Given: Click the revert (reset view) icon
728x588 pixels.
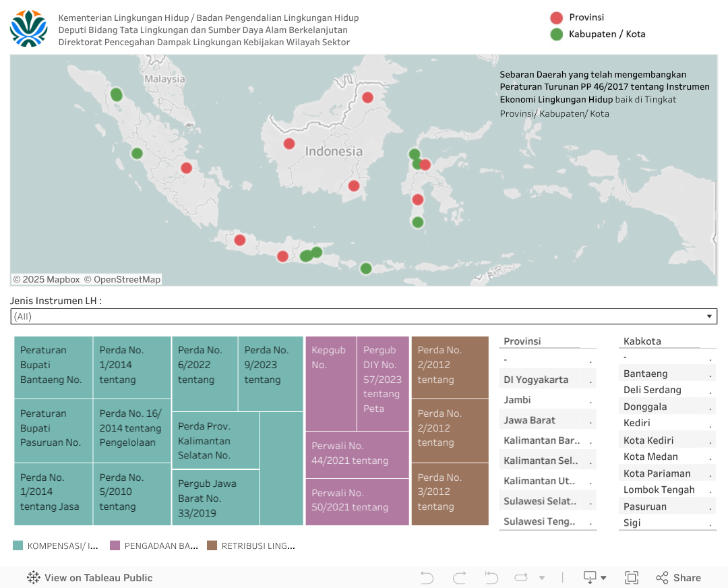Looking at the screenshot, I should pyautogui.click(x=491, y=577).
